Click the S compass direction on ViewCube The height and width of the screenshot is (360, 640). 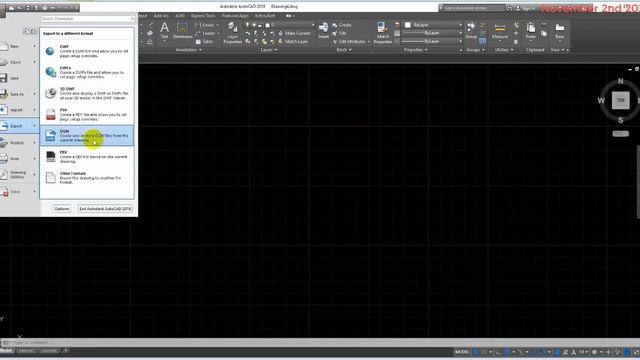[620, 120]
